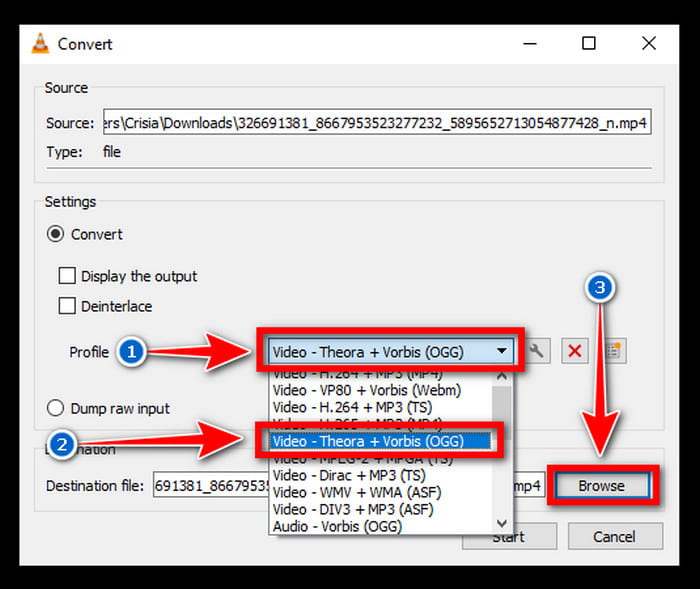Enable the Deinterlace checkbox

(x=67, y=306)
